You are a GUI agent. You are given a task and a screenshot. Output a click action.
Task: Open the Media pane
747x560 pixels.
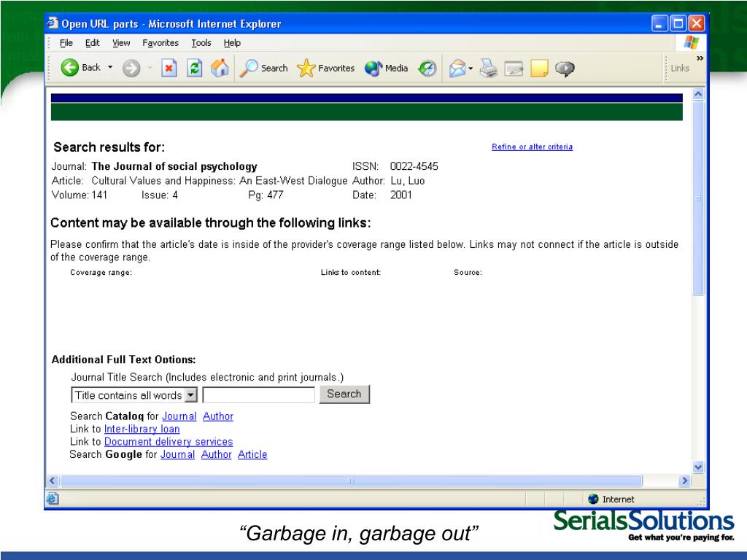[x=387, y=68]
